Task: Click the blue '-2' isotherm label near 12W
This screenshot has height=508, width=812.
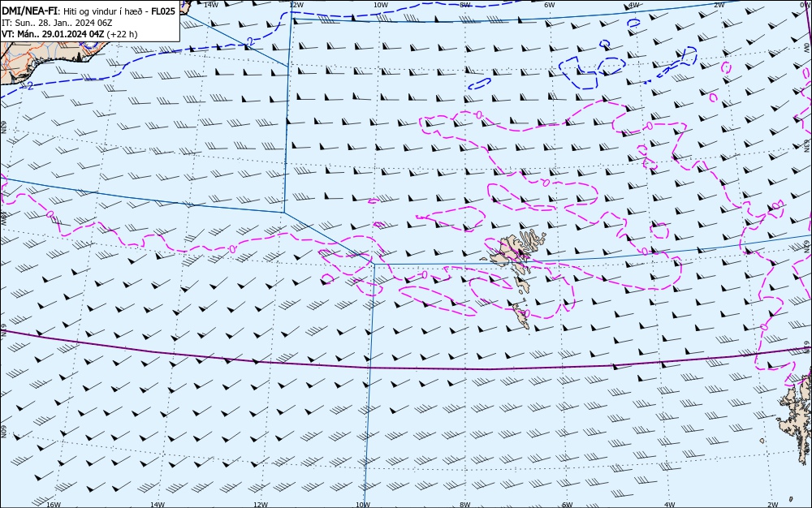Action: pyautogui.click(x=250, y=41)
